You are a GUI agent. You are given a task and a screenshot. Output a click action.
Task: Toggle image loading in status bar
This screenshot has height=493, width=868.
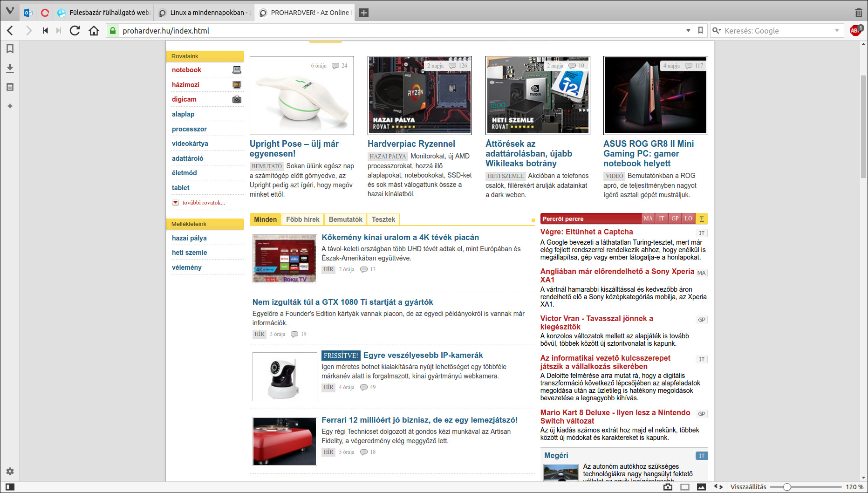coord(701,487)
